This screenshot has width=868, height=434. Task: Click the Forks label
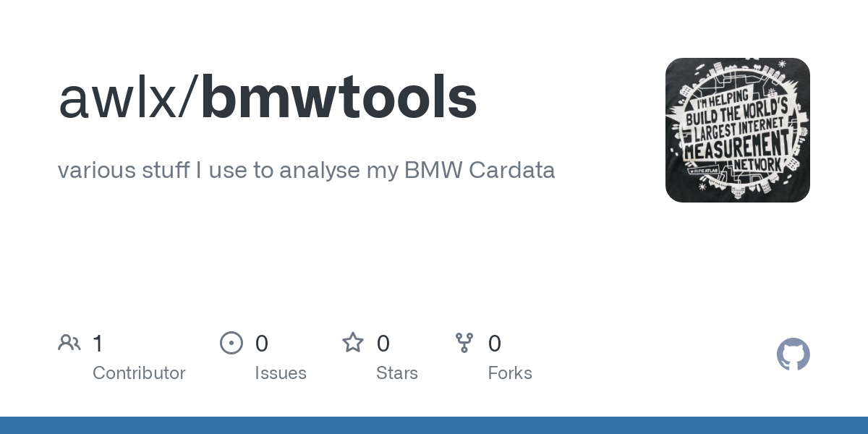click(x=510, y=373)
